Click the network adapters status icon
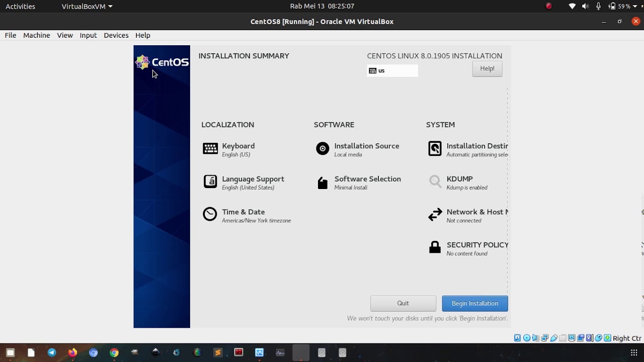 (x=544, y=338)
